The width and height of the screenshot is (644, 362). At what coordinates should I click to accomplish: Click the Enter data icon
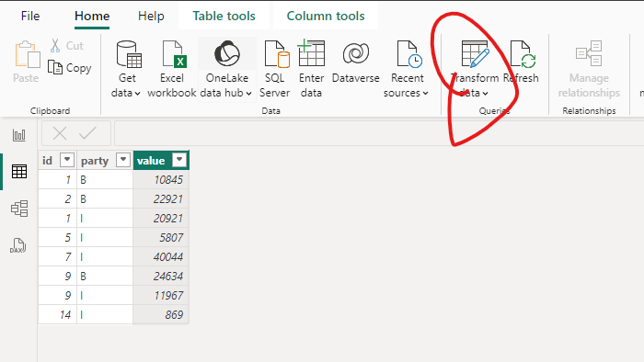[x=311, y=53]
